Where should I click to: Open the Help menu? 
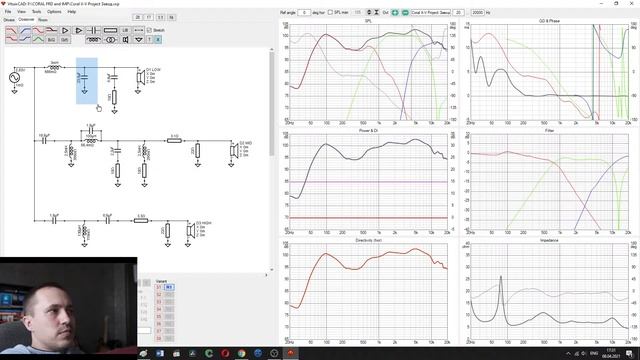71,12
